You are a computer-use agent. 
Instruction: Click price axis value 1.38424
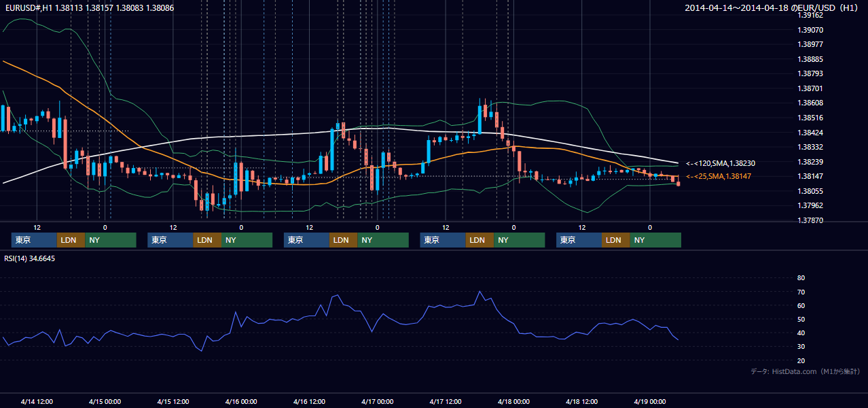tap(810, 133)
